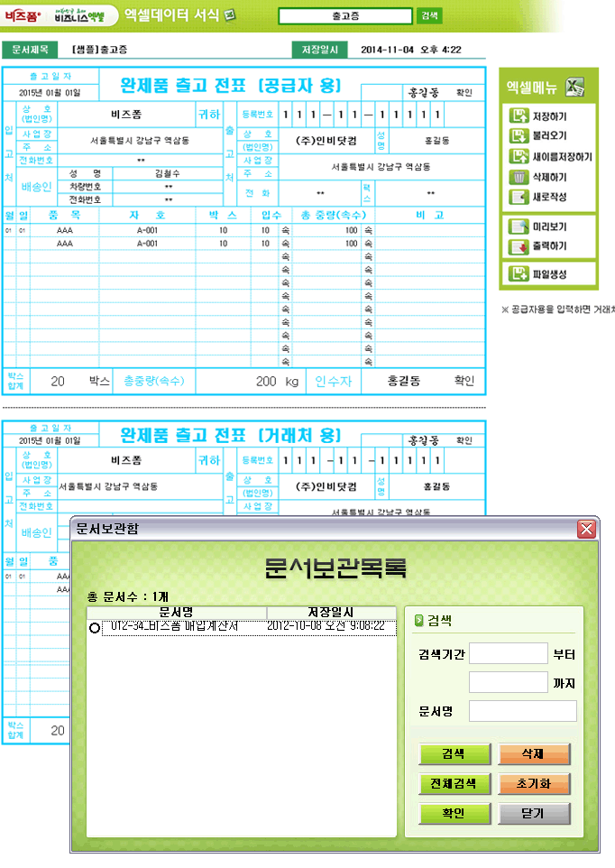The height and width of the screenshot is (868, 615).
Task: Click the 문서명 search input field
Action: 523,711
